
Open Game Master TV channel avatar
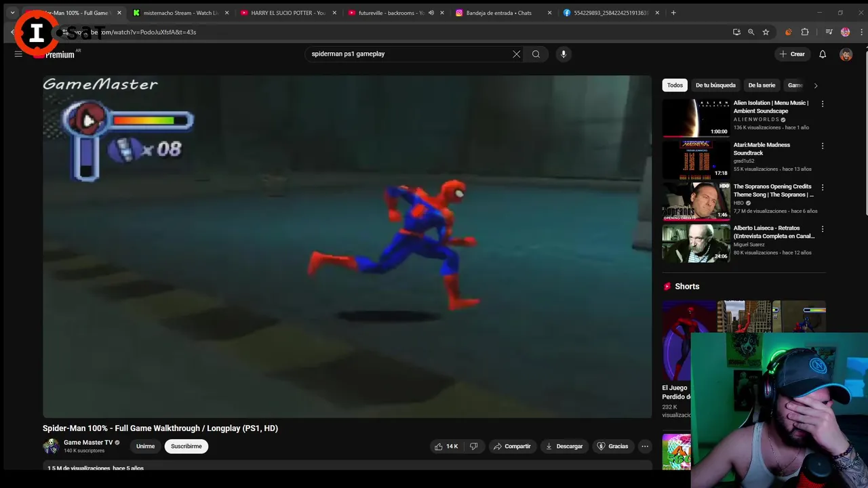point(51,446)
